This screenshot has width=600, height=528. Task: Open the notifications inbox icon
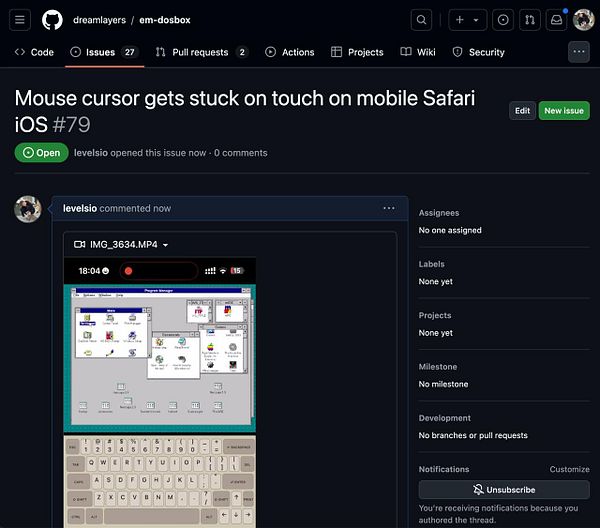[556, 20]
